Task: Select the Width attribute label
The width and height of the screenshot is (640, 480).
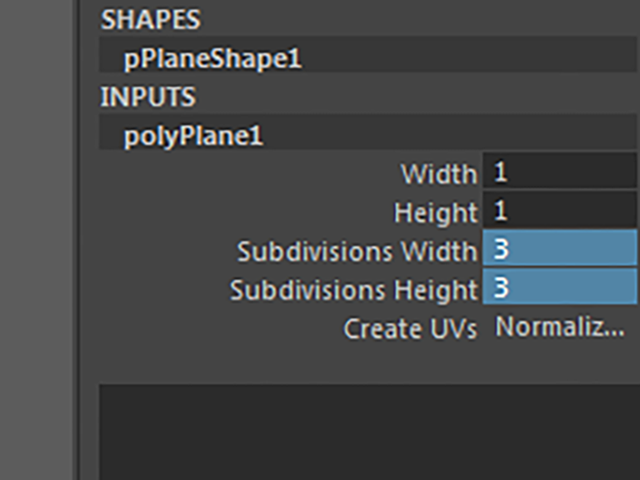Action: click(438, 173)
